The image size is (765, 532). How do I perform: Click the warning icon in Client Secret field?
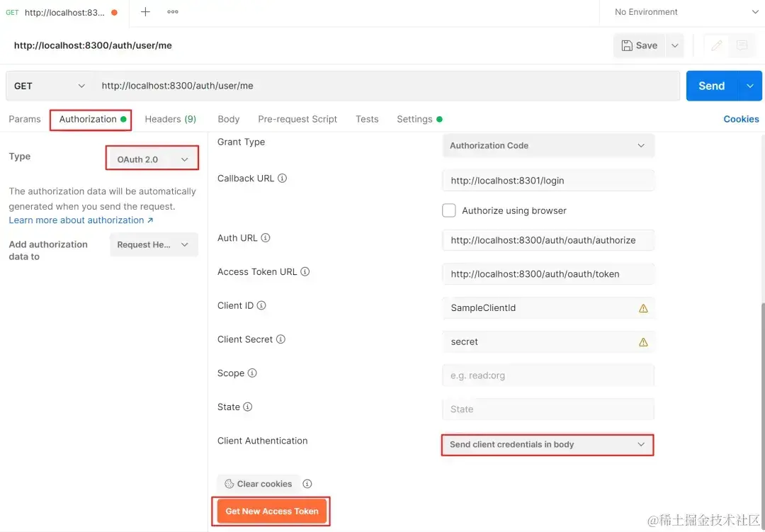point(643,341)
